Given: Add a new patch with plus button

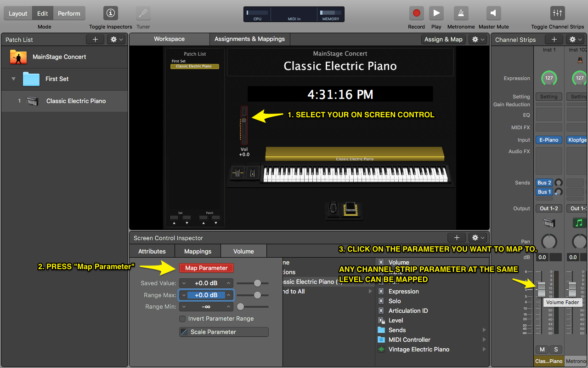Looking at the screenshot, I should [x=95, y=40].
